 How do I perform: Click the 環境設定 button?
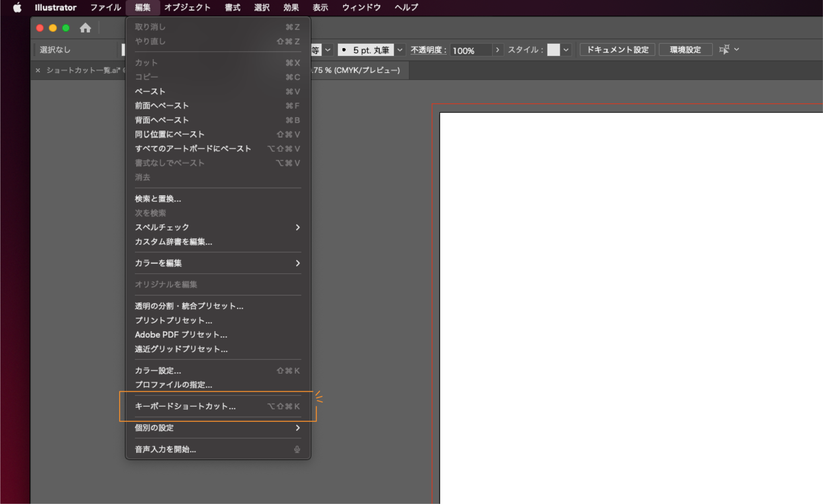coord(685,49)
